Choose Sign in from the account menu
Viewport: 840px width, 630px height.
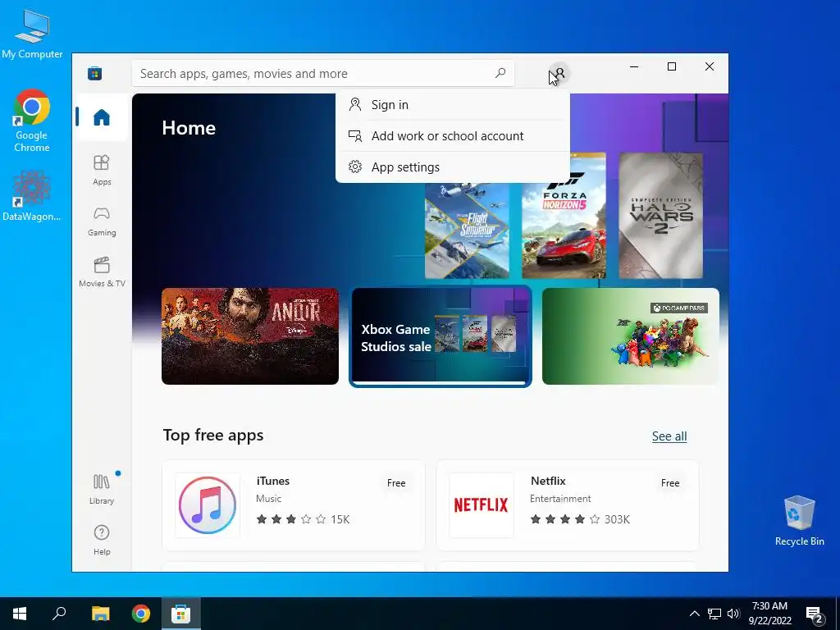[453, 105]
